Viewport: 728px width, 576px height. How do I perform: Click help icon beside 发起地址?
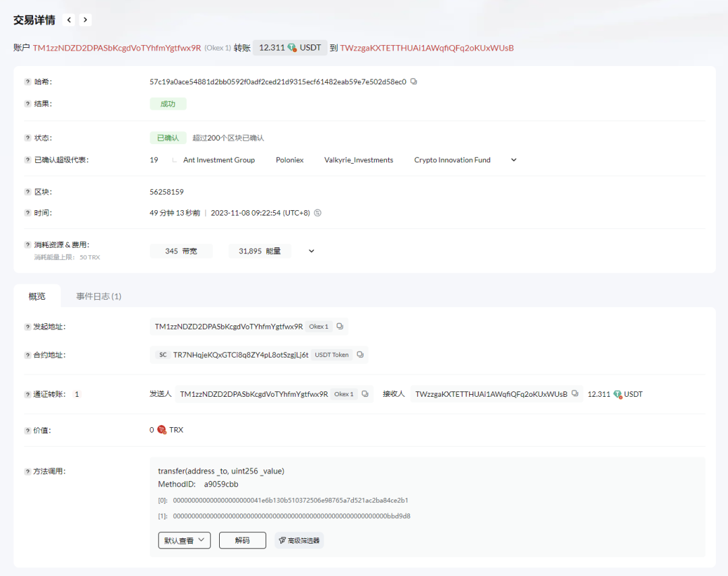pos(28,327)
